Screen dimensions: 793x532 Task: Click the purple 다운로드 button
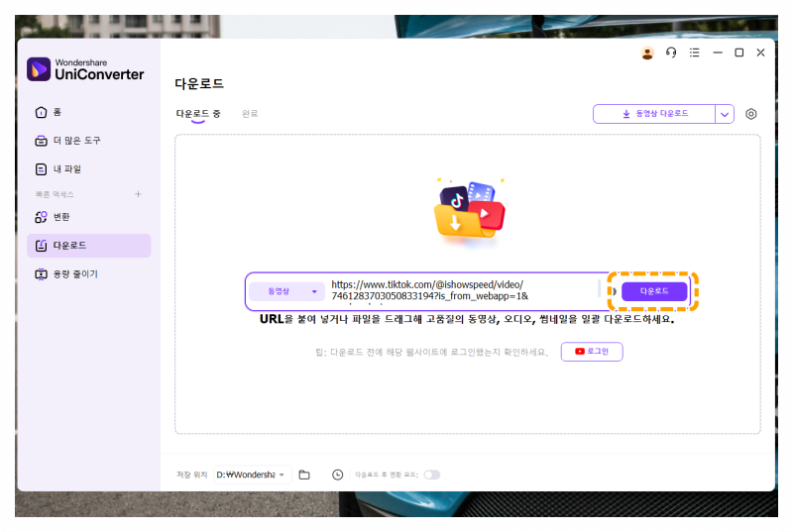point(654,291)
